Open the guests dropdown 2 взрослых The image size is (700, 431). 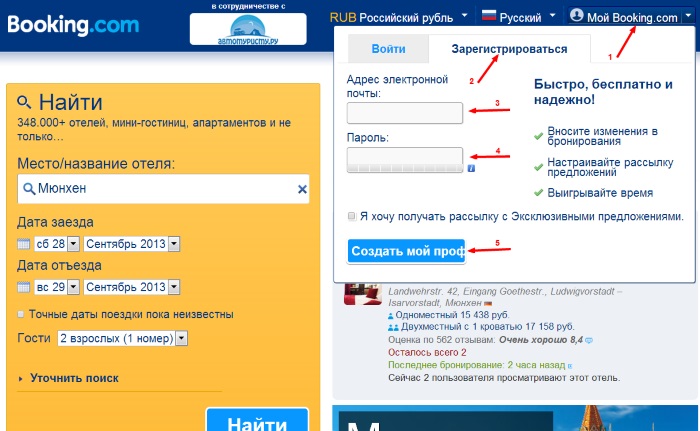point(122,338)
